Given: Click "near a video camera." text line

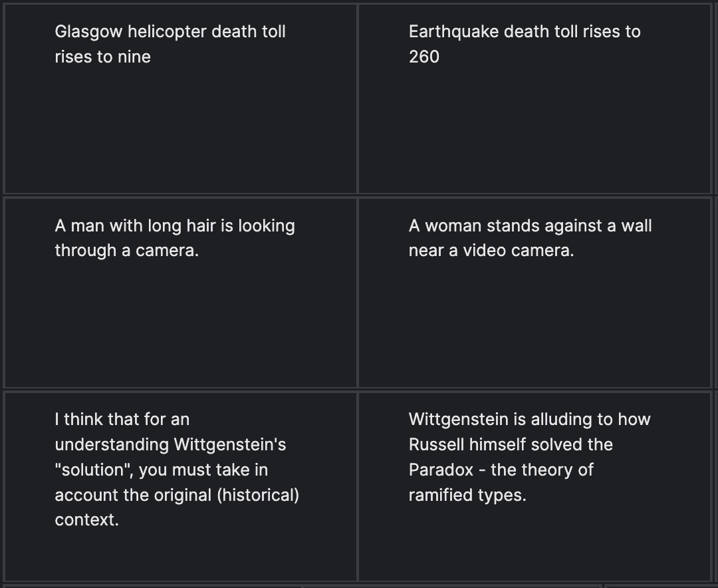Looking at the screenshot, I should click(x=491, y=251).
